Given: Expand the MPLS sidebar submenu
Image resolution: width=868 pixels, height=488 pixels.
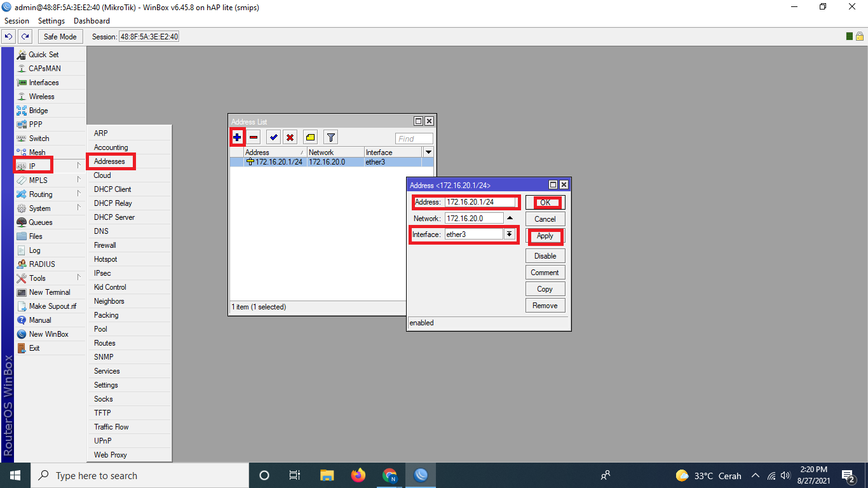Looking at the screenshot, I should (x=50, y=180).
